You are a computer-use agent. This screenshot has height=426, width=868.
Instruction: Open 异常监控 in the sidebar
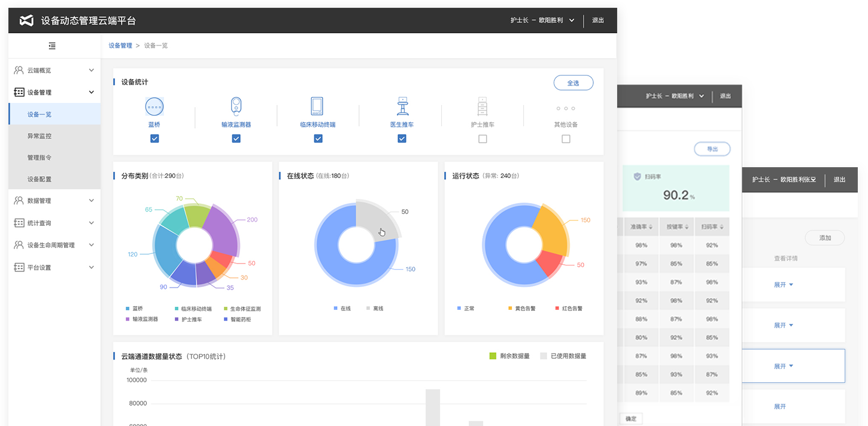click(40, 136)
